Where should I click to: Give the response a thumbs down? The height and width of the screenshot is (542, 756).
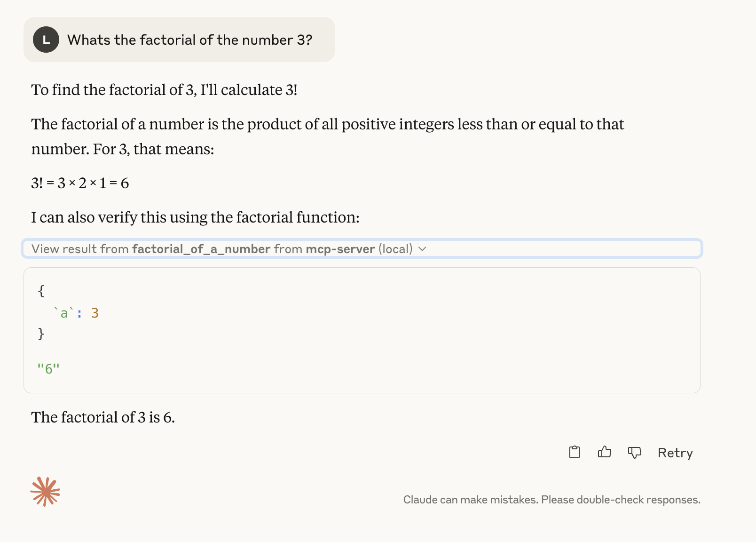pyautogui.click(x=634, y=452)
